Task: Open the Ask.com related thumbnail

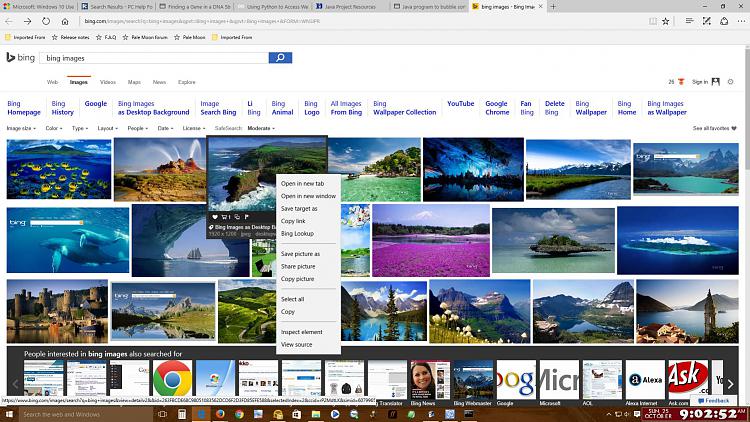Action: point(688,380)
